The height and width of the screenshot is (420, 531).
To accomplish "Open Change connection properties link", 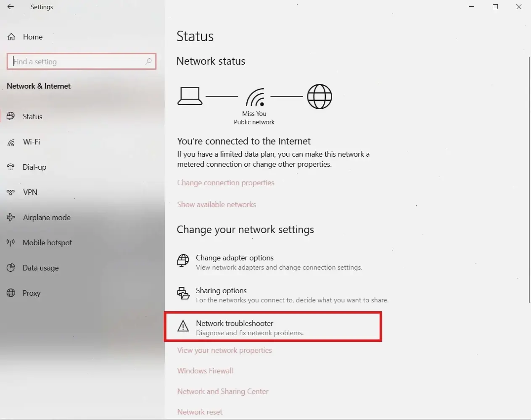I will (225, 183).
